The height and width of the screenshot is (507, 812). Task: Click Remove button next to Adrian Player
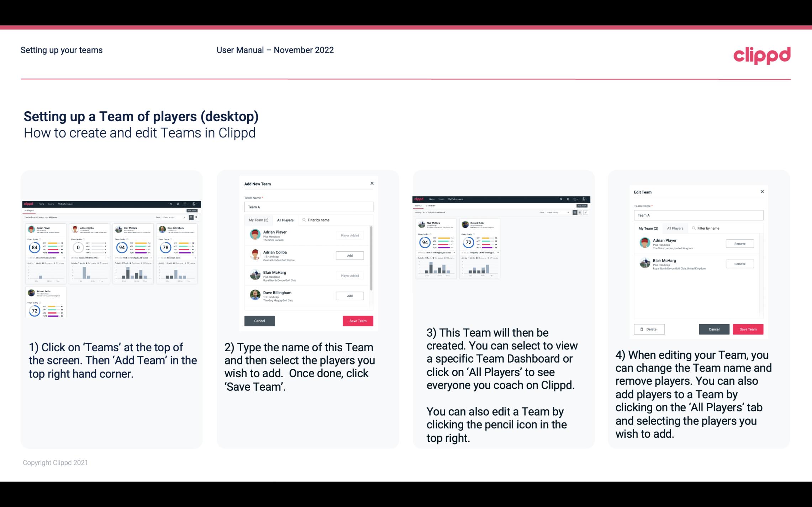(x=739, y=244)
